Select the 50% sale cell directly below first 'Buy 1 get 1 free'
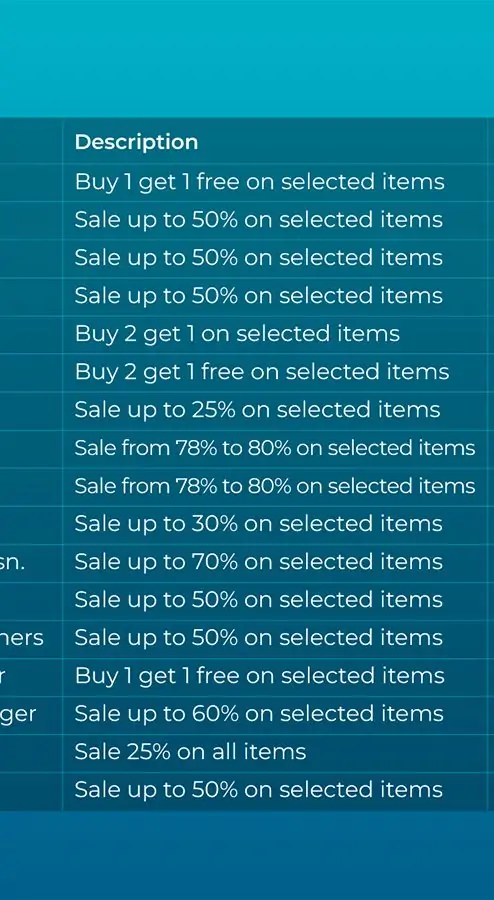494x900 pixels. [x=275, y=220]
